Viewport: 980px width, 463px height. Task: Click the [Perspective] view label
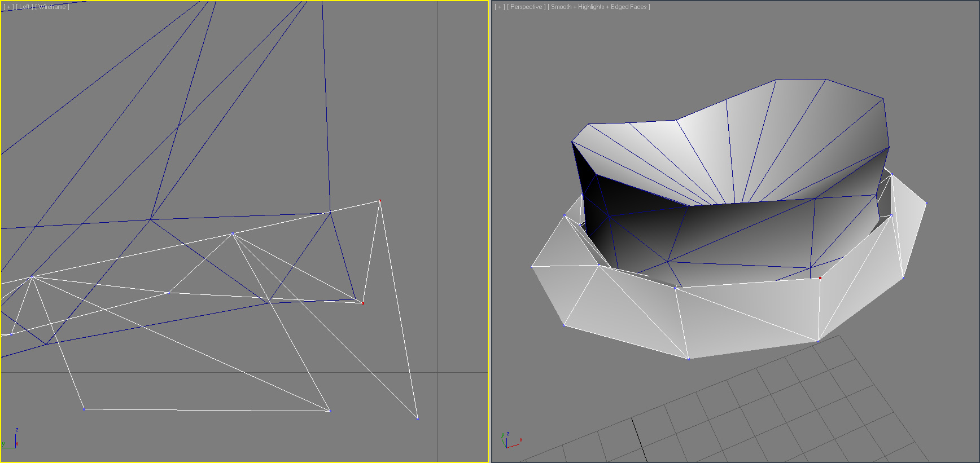pos(526,7)
